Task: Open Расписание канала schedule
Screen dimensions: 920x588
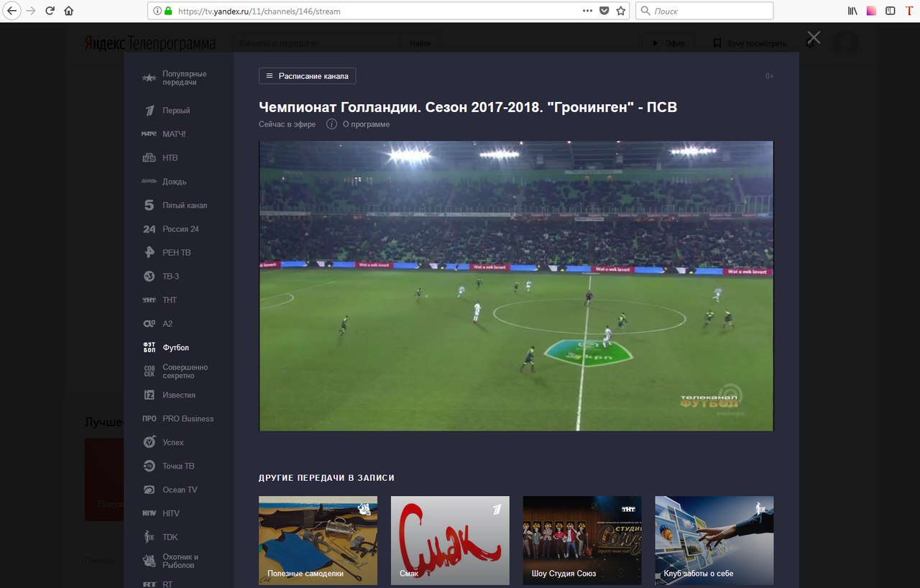Action: click(x=307, y=76)
